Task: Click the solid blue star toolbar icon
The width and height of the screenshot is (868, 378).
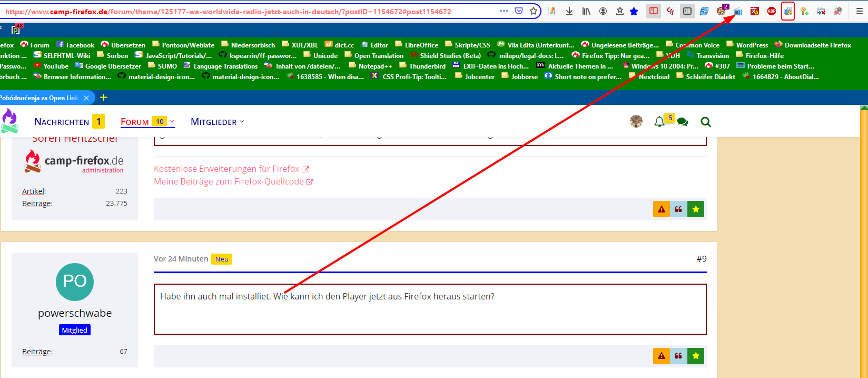Action: (634, 11)
